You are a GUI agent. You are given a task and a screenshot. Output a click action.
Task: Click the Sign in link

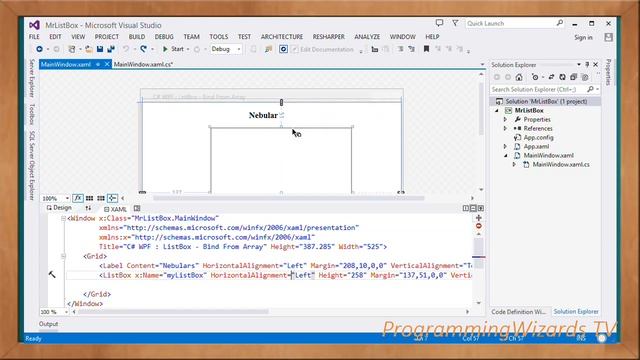[583, 38]
